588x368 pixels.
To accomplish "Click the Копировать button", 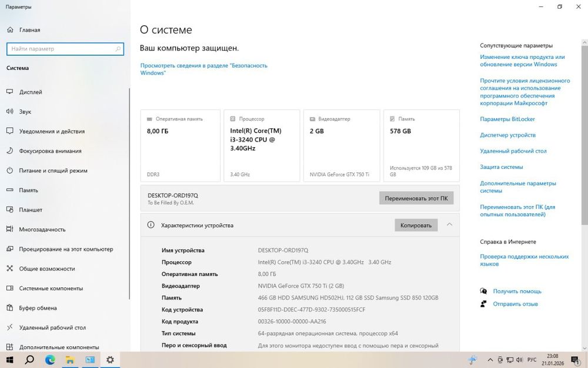I will (x=416, y=226).
